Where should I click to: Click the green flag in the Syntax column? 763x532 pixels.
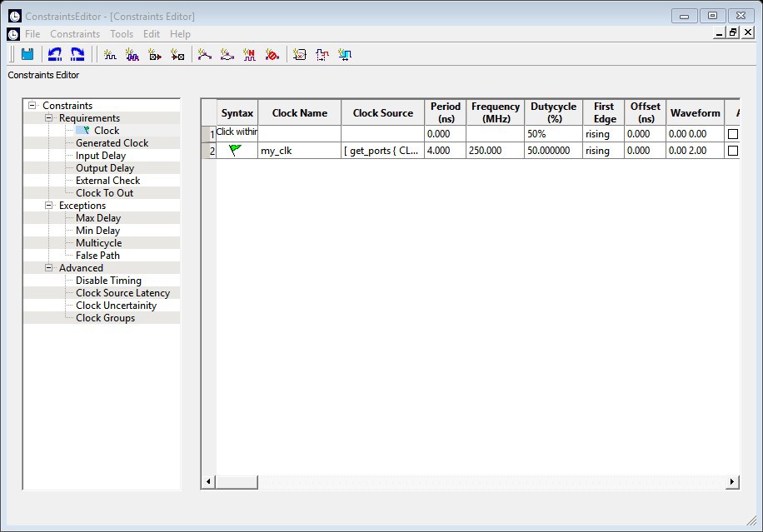tap(236, 150)
